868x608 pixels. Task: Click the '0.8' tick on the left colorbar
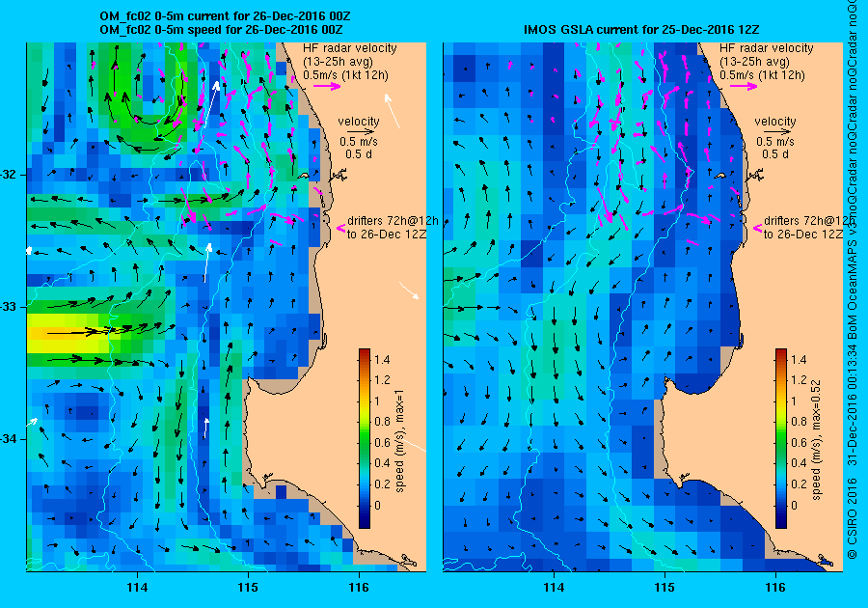click(x=382, y=422)
